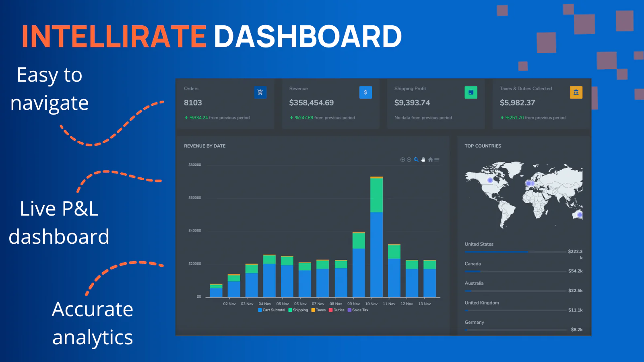The image size is (644, 362).
Task: Click the Australia progress bar
Action: [x=515, y=291]
